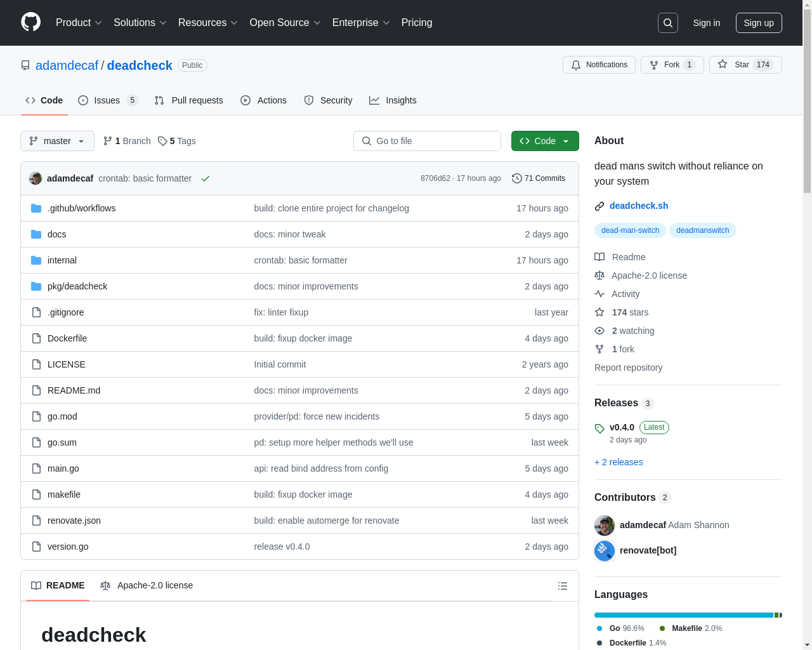Open the adamdecaf owner profile link
Viewport: 812px width, 650px height.
click(67, 65)
